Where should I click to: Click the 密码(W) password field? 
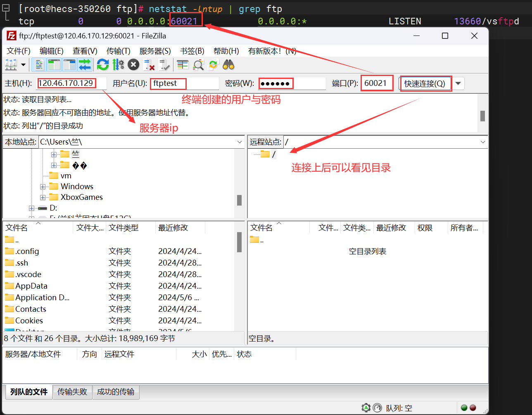tap(292, 83)
